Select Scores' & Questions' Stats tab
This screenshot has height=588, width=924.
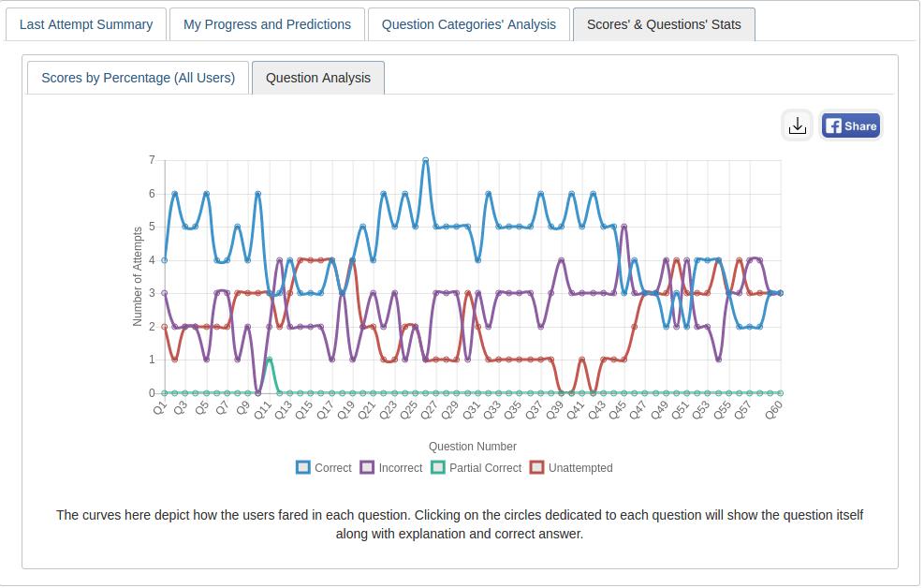[664, 24]
